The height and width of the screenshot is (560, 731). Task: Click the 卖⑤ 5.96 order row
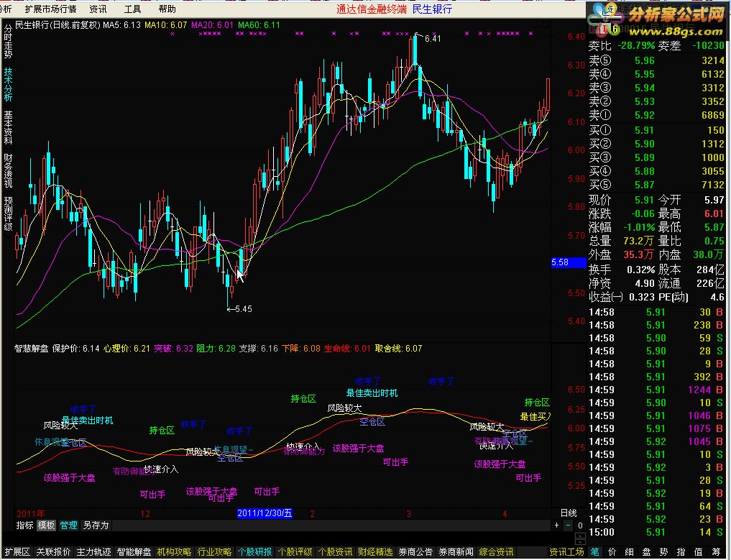[656, 60]
